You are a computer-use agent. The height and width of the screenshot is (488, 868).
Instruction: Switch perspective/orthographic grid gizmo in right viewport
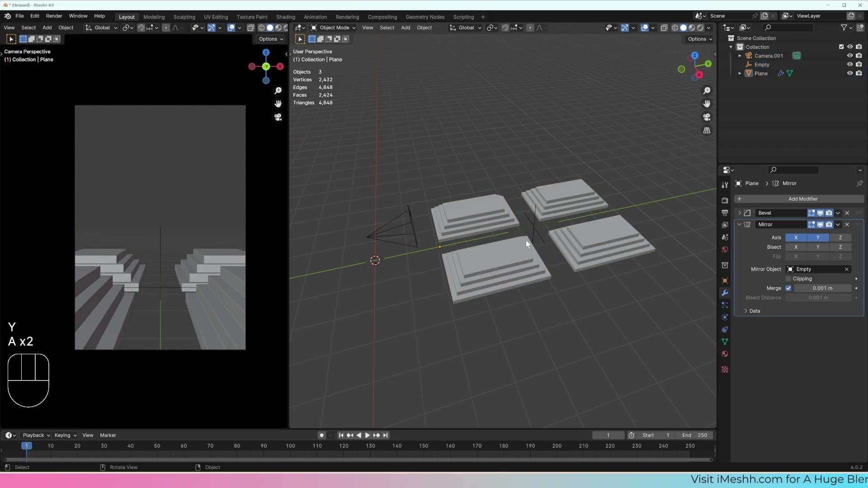pos(707,130)
